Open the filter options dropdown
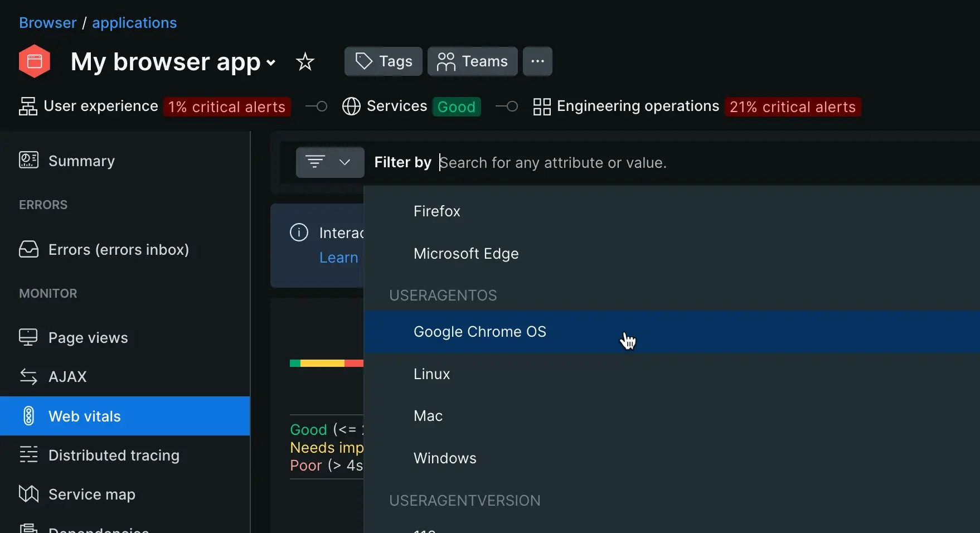Viewport: 980px width, 533px height. point(330,162)
